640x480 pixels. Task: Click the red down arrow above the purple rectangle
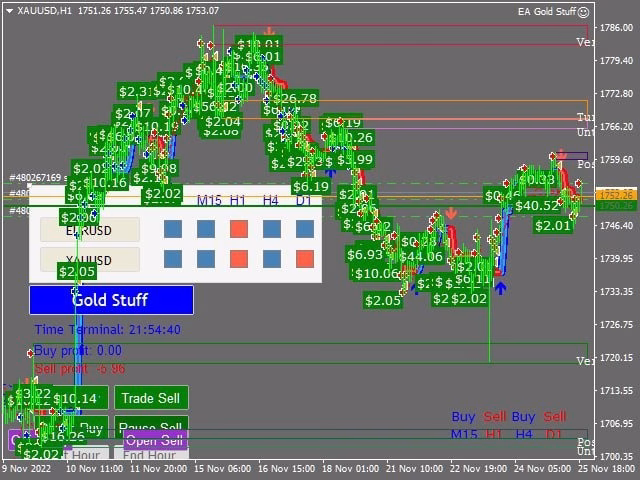pos(562,153)
